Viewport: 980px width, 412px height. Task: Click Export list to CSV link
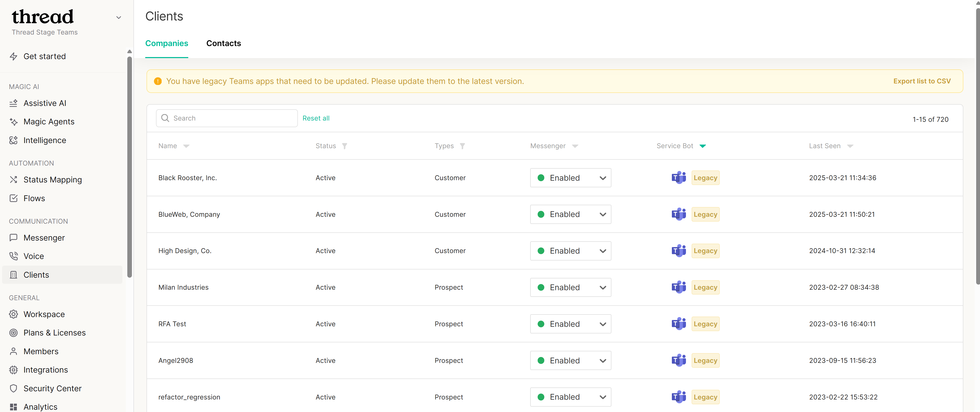921,81
